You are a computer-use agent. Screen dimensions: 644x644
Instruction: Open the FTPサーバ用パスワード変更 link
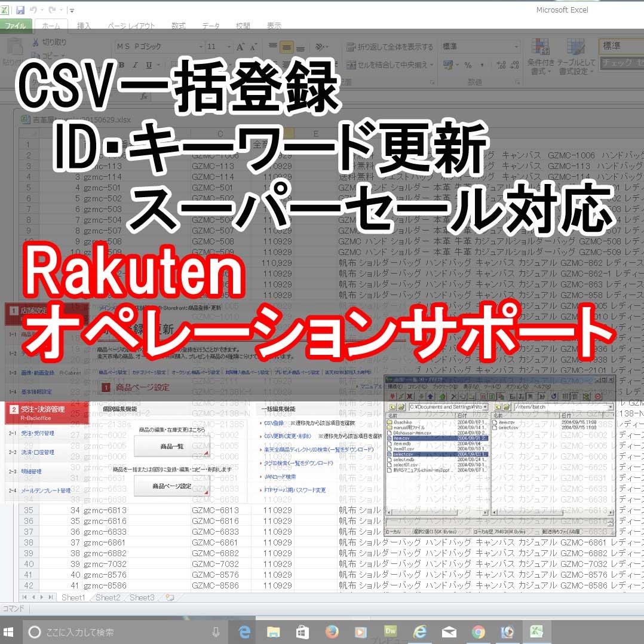pyautogui.click(x=295, y=490)
